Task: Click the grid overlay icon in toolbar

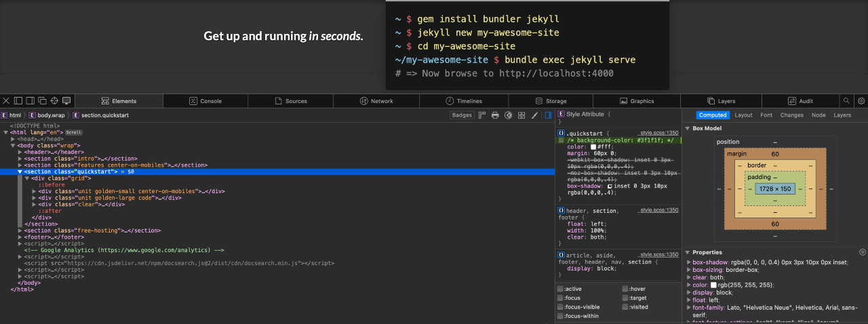Action: pyautogui.click(x=521, y=115)
